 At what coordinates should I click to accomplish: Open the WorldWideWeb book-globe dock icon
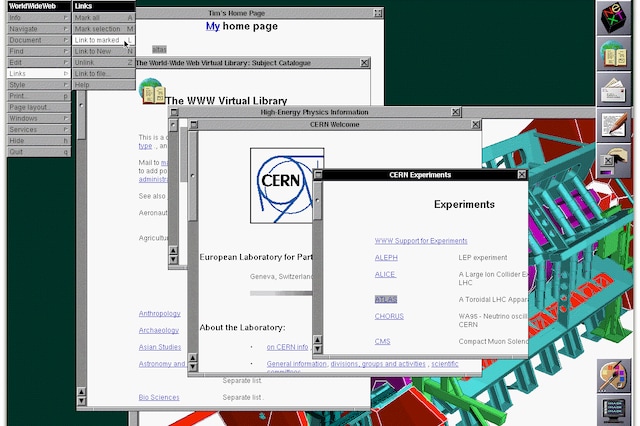click(614, 54)
